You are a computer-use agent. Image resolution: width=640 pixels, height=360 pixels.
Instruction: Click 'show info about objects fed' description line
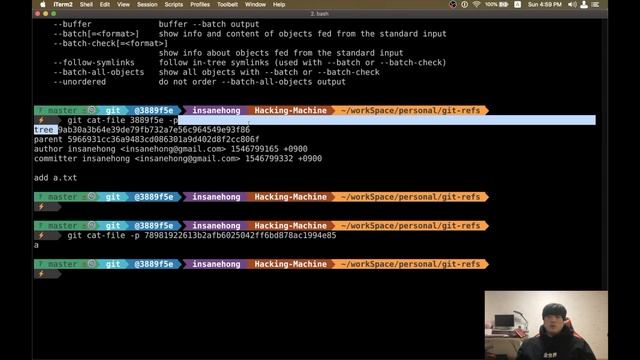coord(281,53)
